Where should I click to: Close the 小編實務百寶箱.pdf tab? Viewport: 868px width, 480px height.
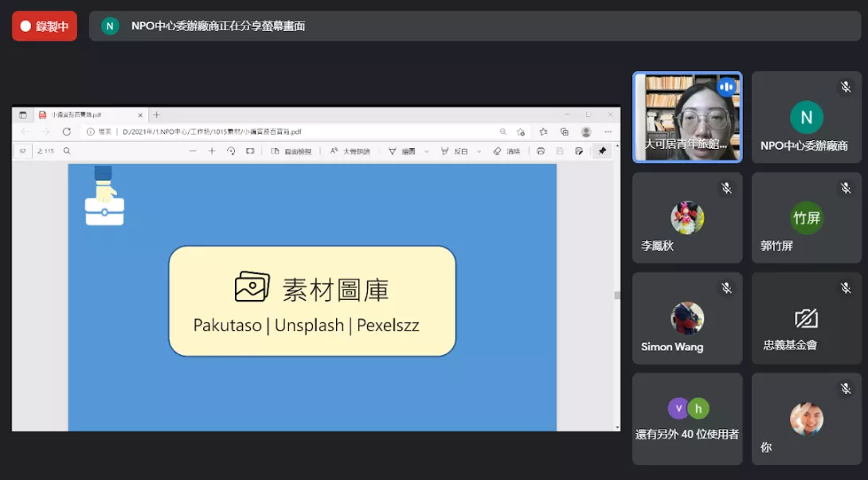140,115
